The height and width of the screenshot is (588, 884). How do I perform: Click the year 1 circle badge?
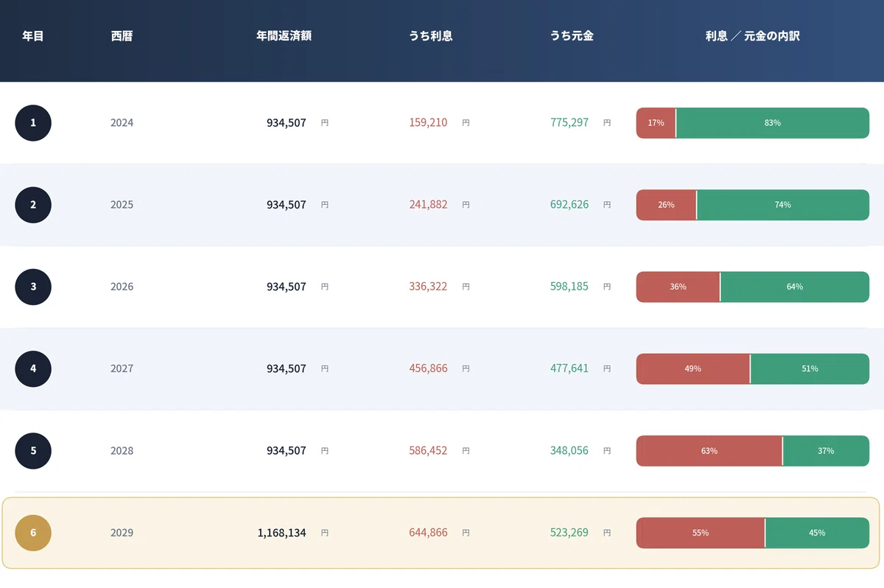coord(33,123)
